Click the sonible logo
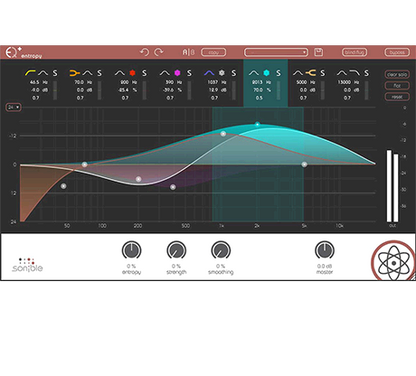This screenshot has width=416, height=376. point(27,265)
